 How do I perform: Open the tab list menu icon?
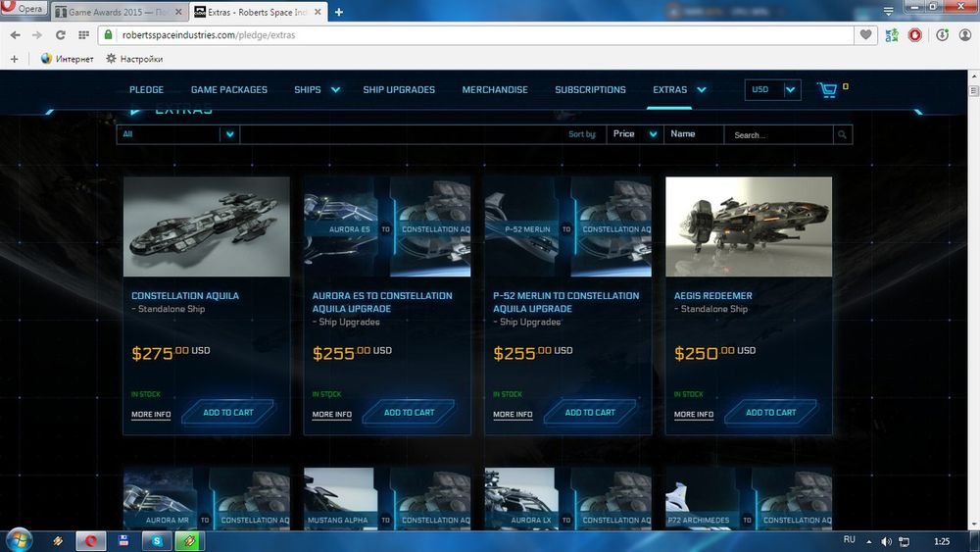tap(888, 11)
